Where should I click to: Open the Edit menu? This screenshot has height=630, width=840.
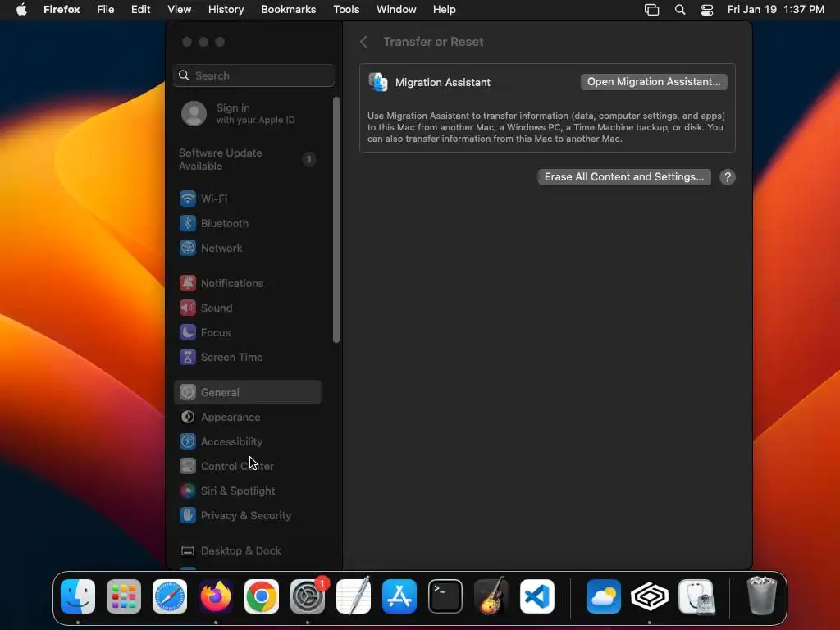pos(141,10)
